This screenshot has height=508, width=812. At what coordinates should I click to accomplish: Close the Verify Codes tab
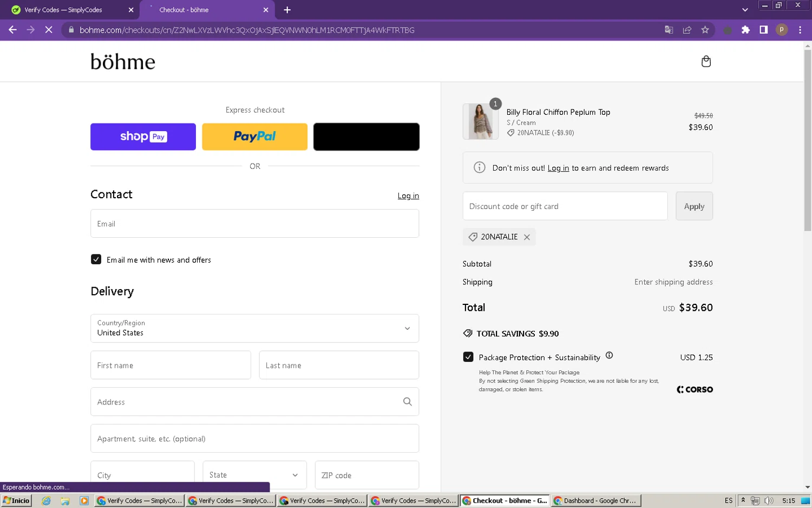(131, 10)
